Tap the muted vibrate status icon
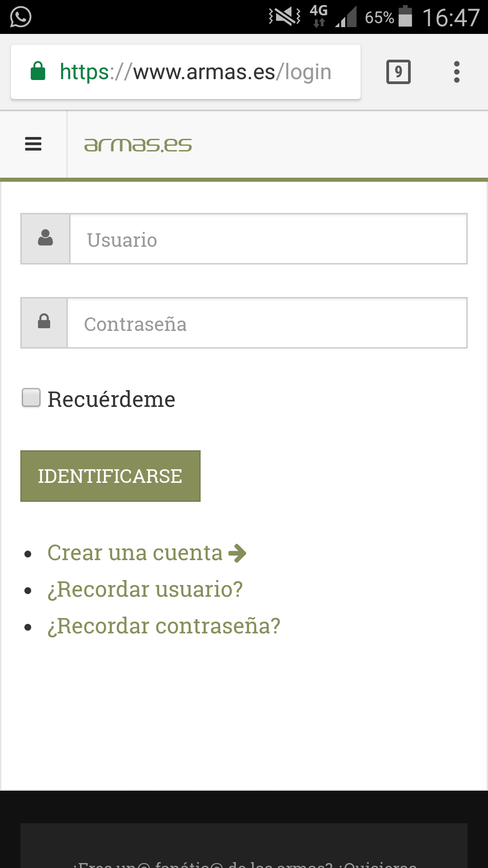The image size is (488, 868). click(x=285, y=17)
